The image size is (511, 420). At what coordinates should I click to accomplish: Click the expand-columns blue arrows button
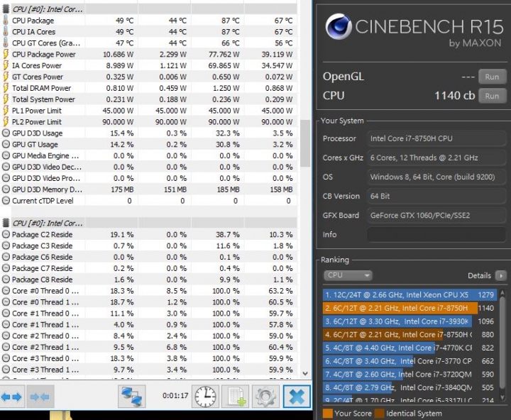click(x=12, y=397)
